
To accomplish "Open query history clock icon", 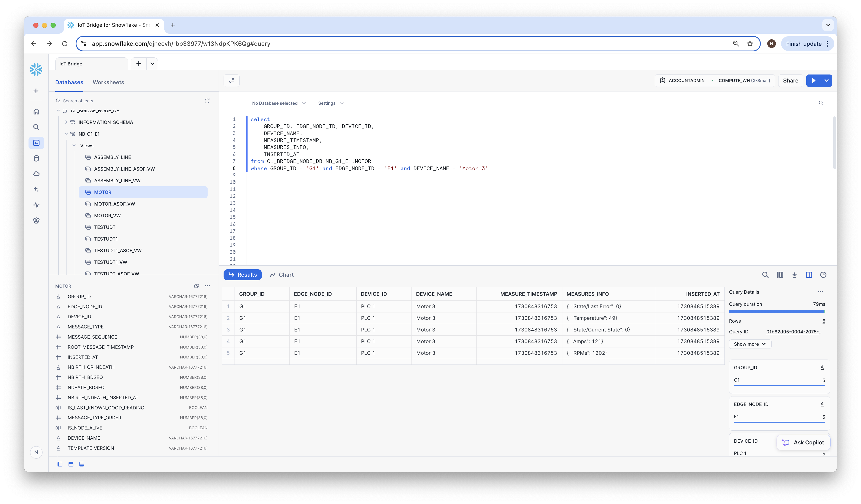I will pos(823,275).
